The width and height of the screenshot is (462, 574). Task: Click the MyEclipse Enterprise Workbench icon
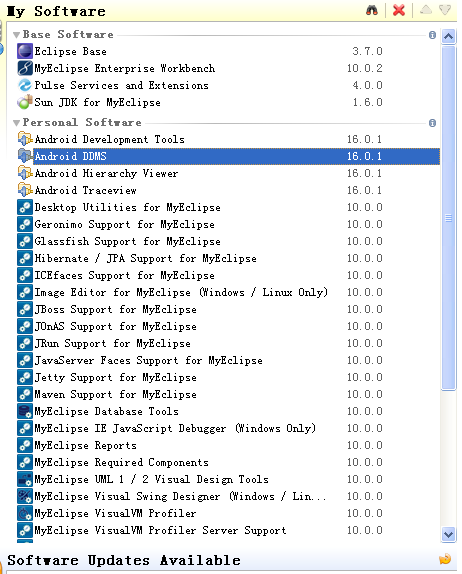pos(25,68)
